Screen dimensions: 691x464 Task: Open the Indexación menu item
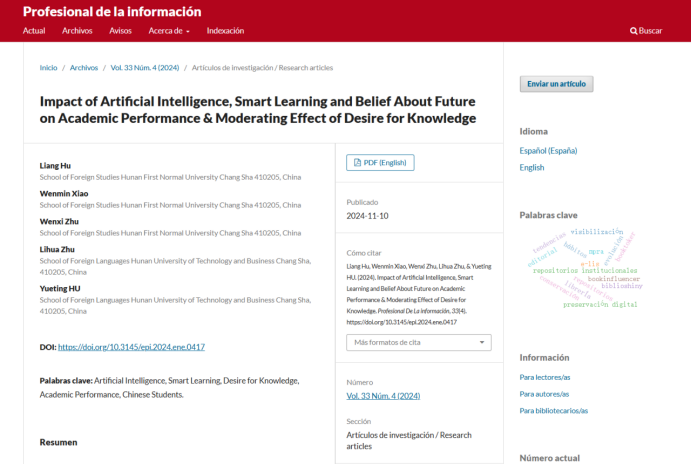point(225,31)
